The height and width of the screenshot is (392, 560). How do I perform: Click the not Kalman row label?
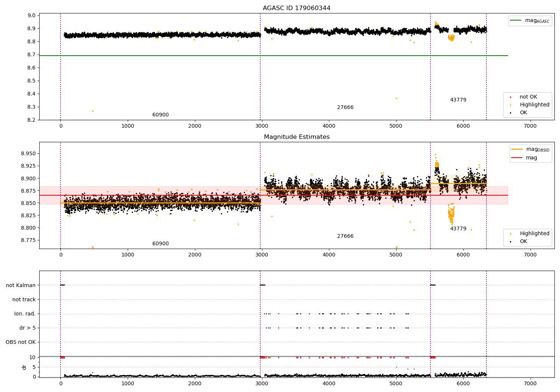tap(21, 286)
